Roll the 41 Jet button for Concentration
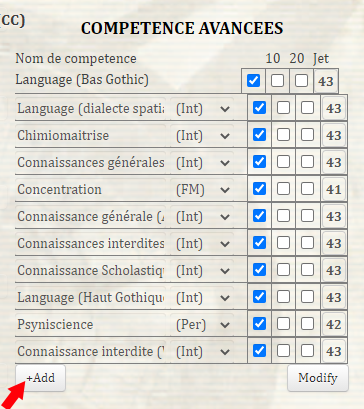Viewport: 364px width, 409px height. coord(334,189)
